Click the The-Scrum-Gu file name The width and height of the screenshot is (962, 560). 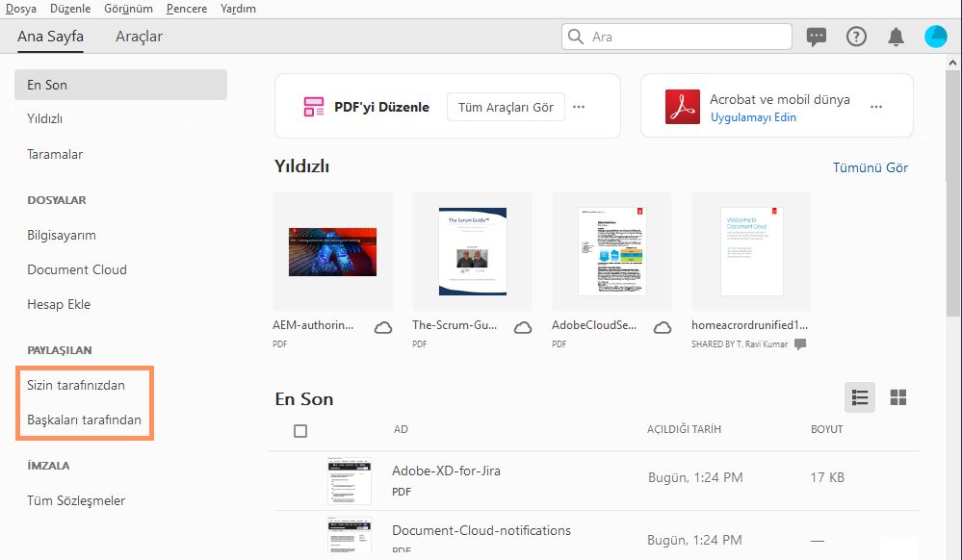pos(455,325)
